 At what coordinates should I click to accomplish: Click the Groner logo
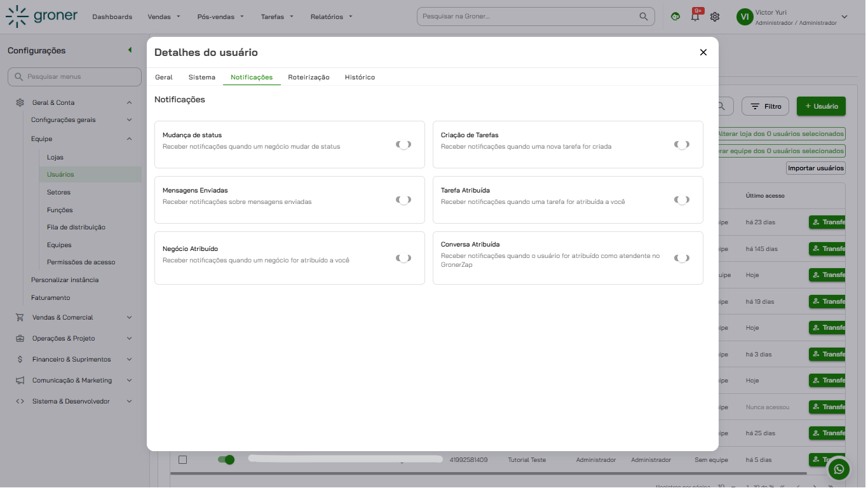(42, 17)
